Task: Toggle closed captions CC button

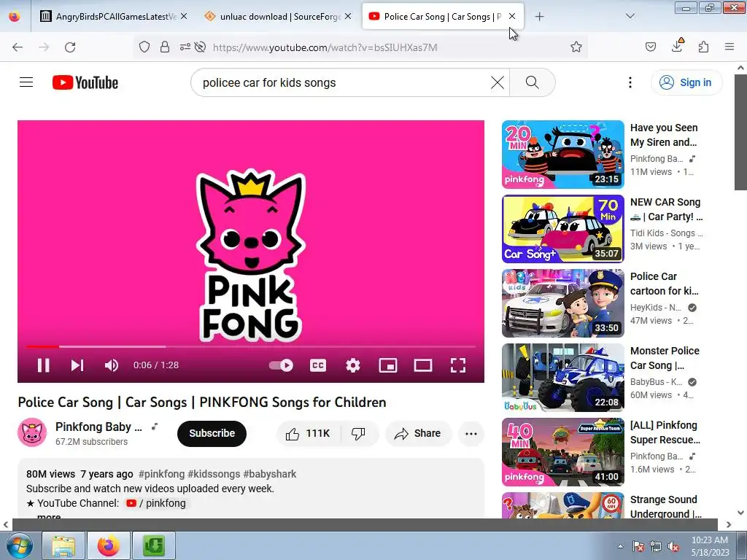Action: coord(318,365)
